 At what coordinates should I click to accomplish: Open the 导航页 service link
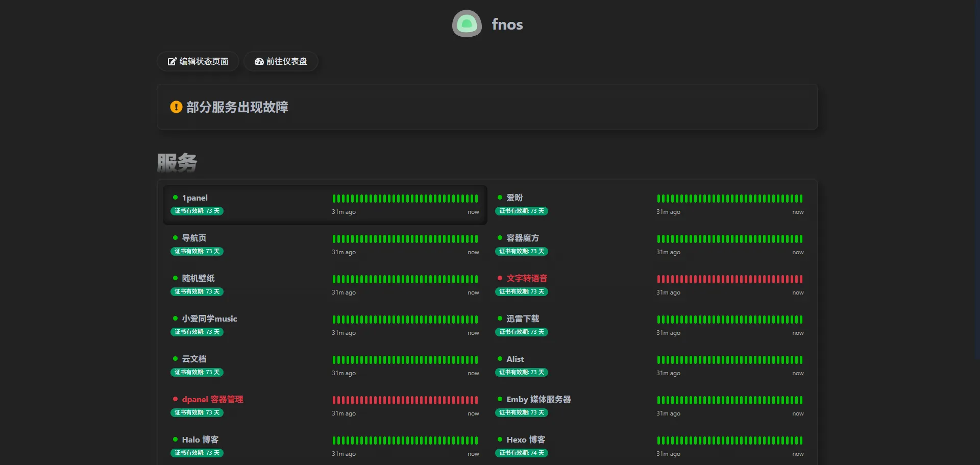point(194,238)
